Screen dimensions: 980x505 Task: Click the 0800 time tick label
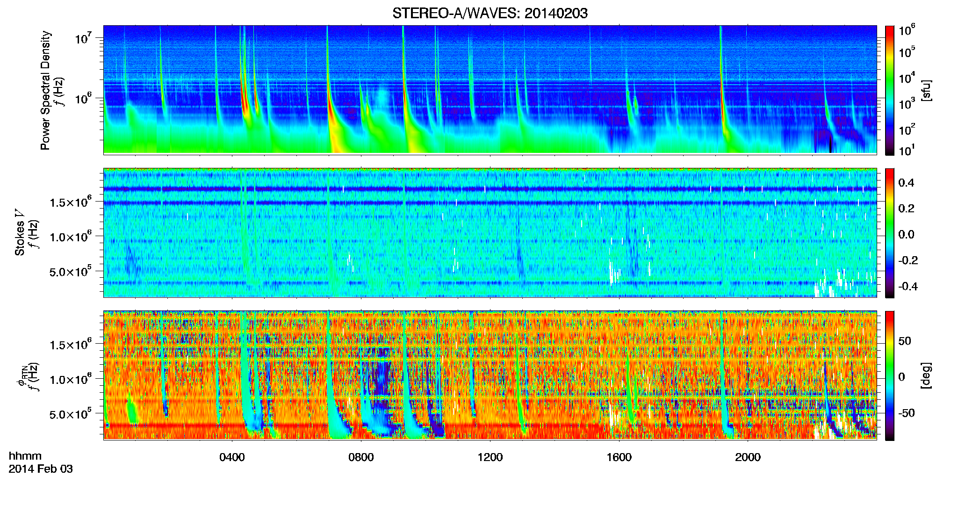(361, 457)
